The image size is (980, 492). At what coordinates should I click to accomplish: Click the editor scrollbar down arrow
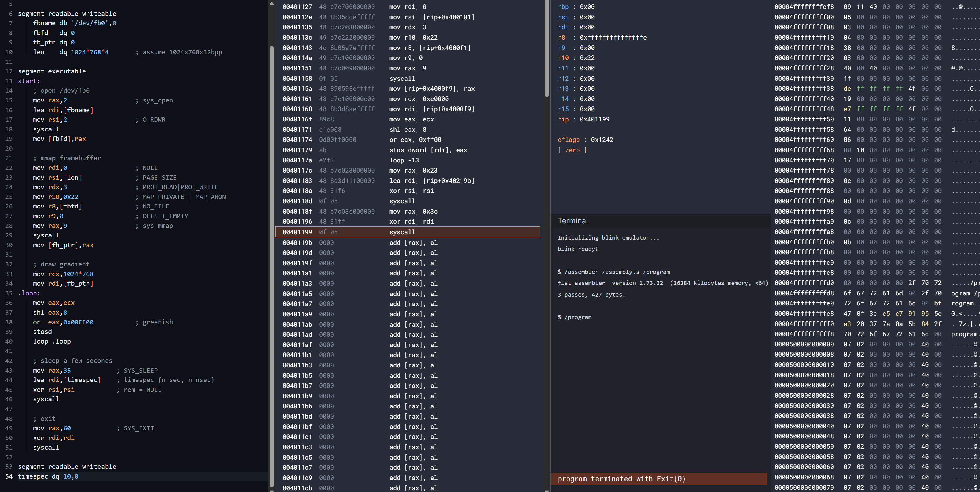tap(272, 490)
